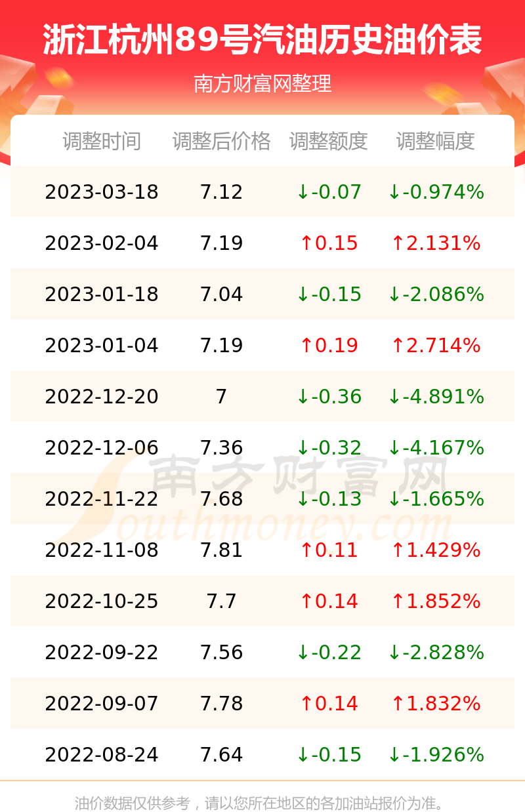Click the 调整幅度 column header
This screenshot has width=525, height=812.
click(x=436, y=141)
